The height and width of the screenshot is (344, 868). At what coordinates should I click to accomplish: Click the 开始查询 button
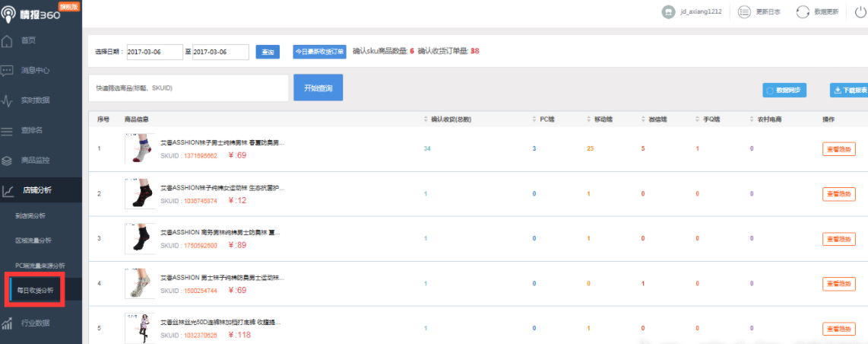click(318, 88)
